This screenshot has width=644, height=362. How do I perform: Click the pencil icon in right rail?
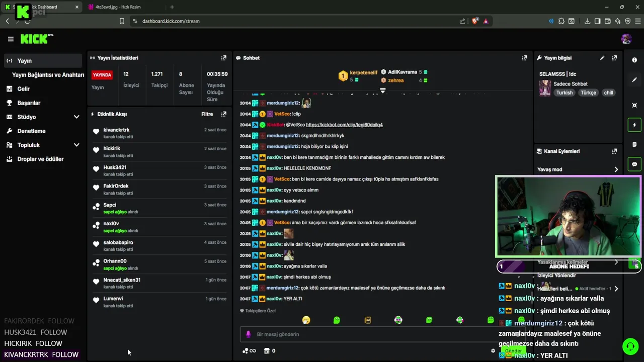click(634, 80)
